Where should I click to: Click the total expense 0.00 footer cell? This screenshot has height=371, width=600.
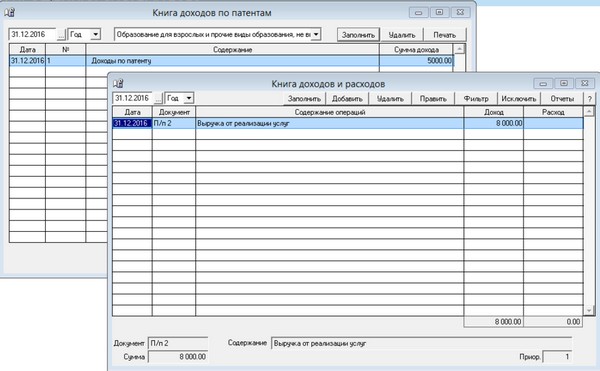[553, 322]
